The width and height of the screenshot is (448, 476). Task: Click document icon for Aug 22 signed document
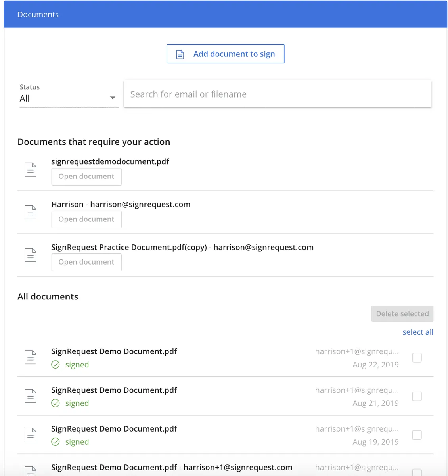tap(31, 357)
